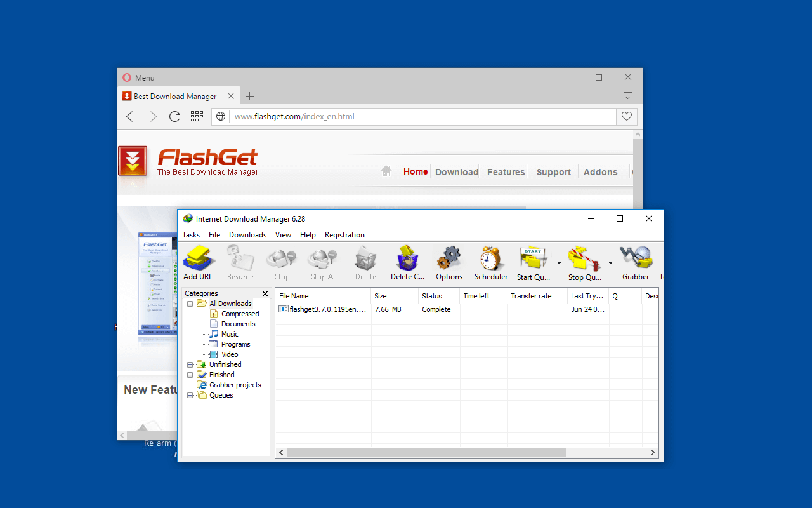Sort by the Transfer rate column header
The width and height of the screenshot is (812, 508).
coord(537,296)
